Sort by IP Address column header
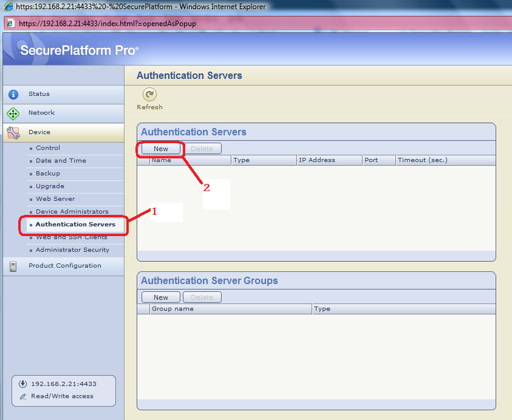This screenshot has width=512, height=420. click(x=330, y=160)
